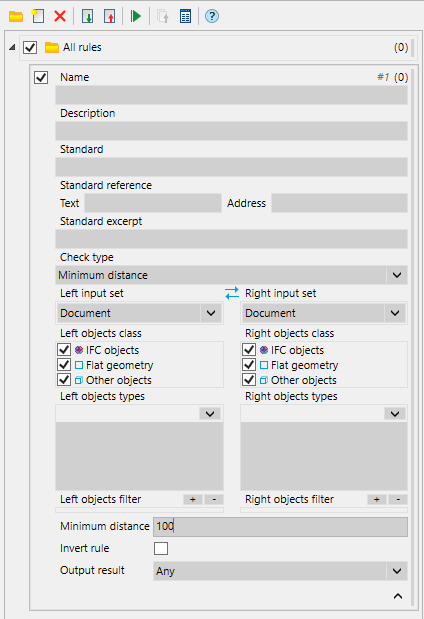
Task: Open rules file with folder icon
Action: coord(16,17)
